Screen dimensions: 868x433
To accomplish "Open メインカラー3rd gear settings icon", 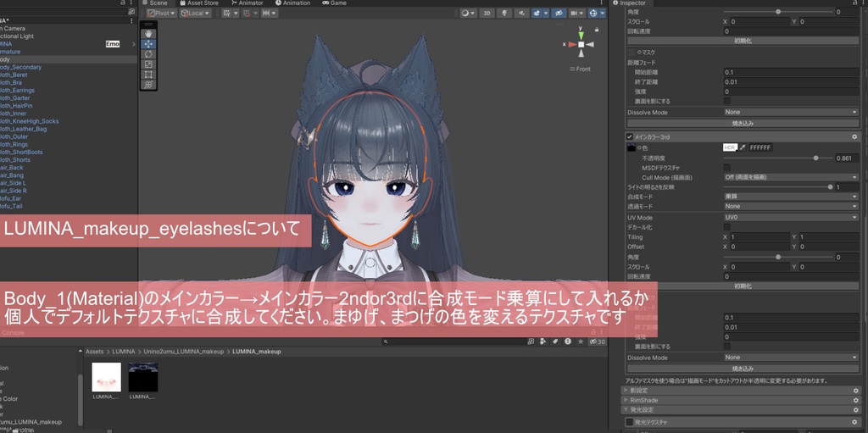I will 854,136.
